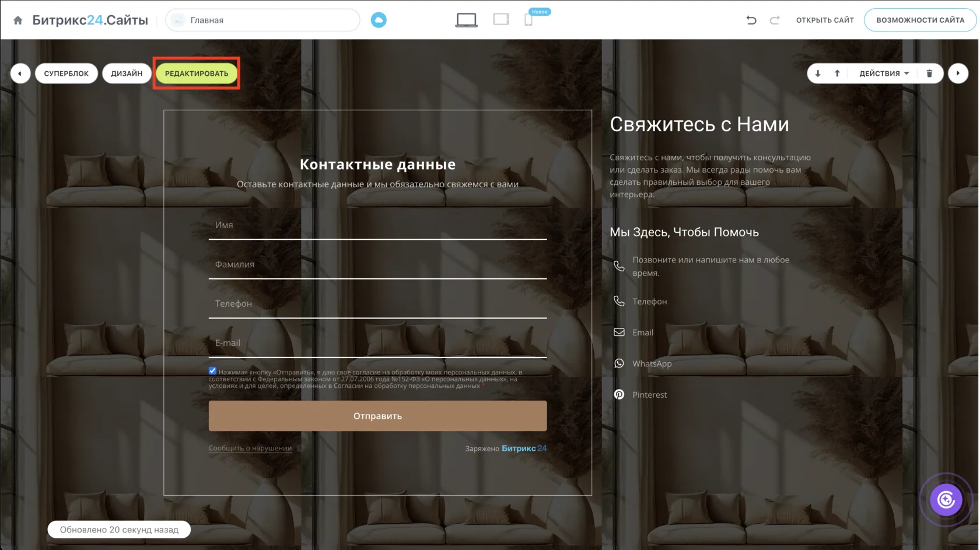This screenshot has width=980, height=550.
Task: Click the right arrow block button
Action: pyautogui.click(x=958, y=73)
